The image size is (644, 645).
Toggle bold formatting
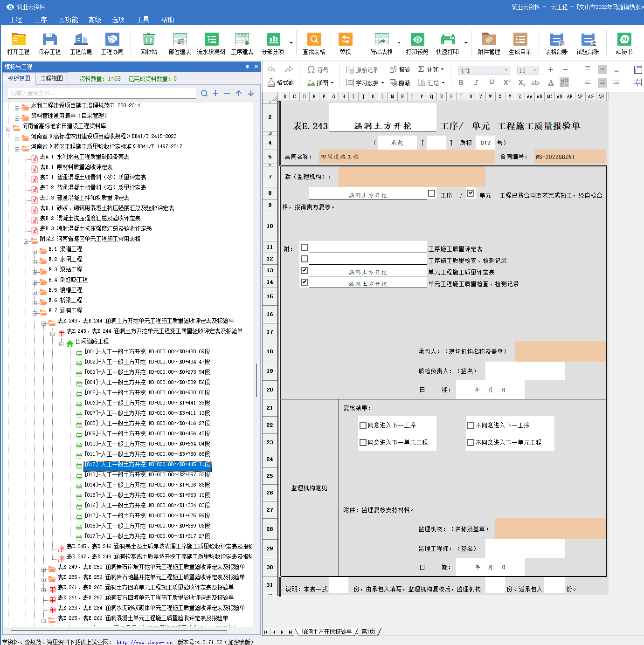coord(461,82)
